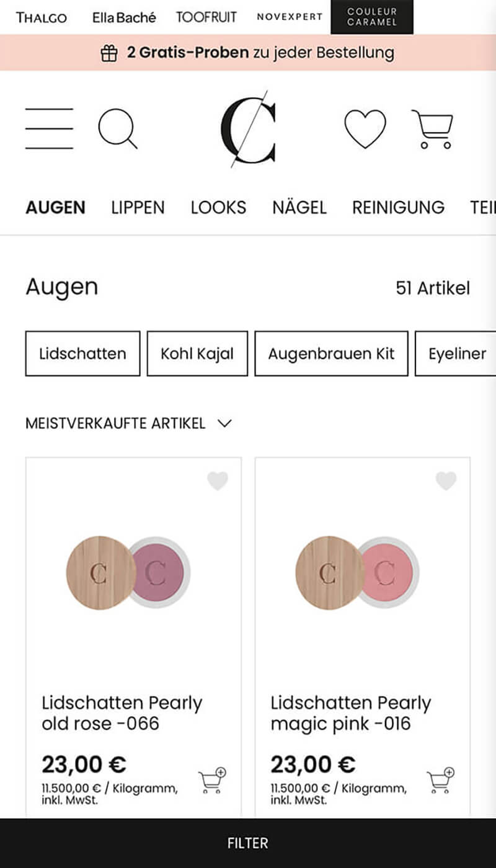Choose the Kohl Kajal subcategory button

coord(197,353)
